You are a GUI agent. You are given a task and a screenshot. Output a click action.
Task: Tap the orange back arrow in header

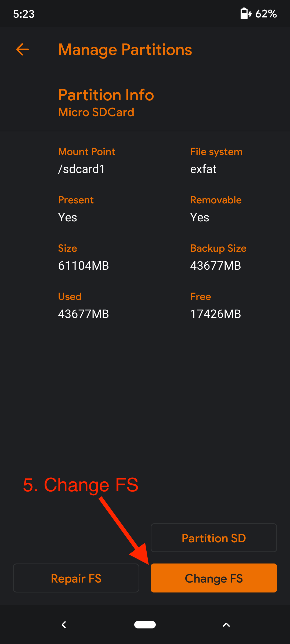pos(23,50)
